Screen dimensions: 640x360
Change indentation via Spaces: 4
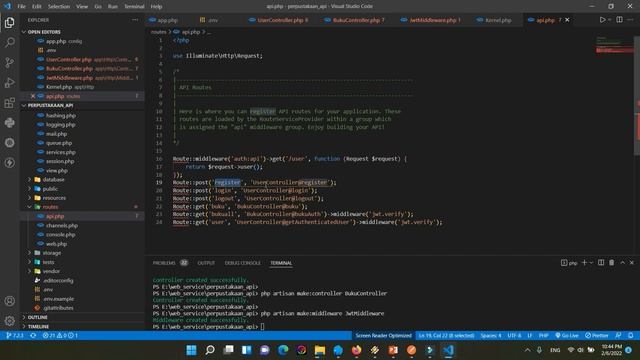coord(491,336)
